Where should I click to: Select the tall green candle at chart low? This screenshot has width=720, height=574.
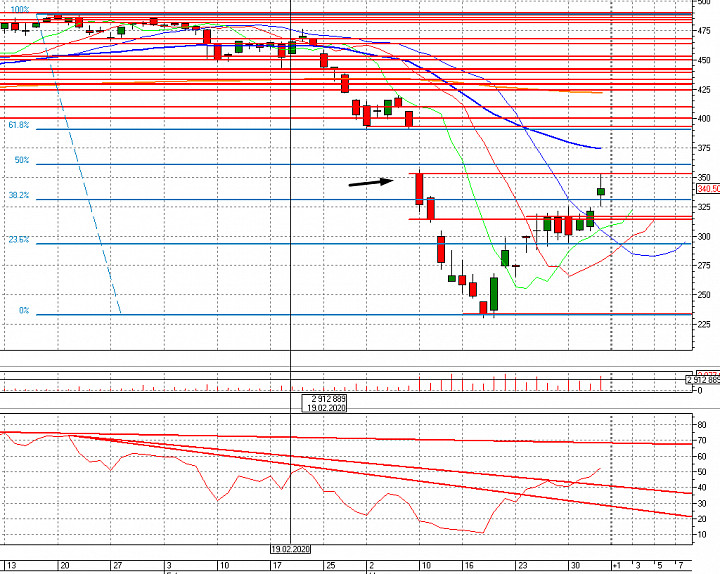pos(494,294)
